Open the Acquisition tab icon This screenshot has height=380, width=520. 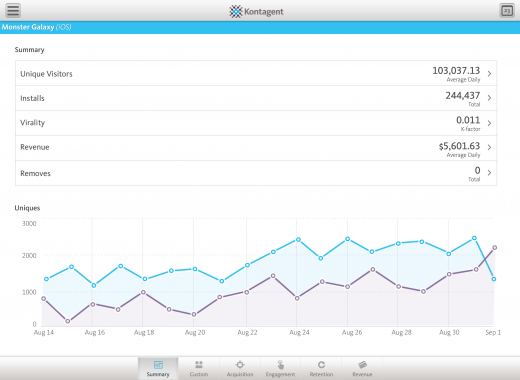[x=240, y=365]
